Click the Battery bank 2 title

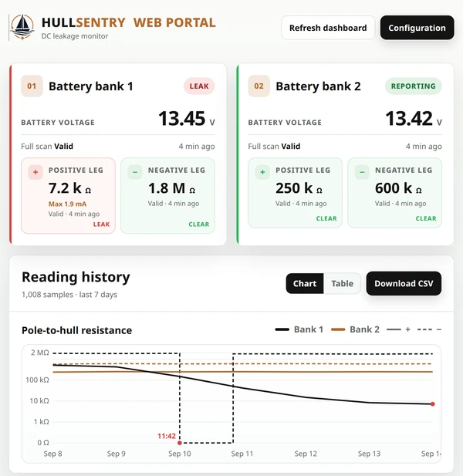318,86
